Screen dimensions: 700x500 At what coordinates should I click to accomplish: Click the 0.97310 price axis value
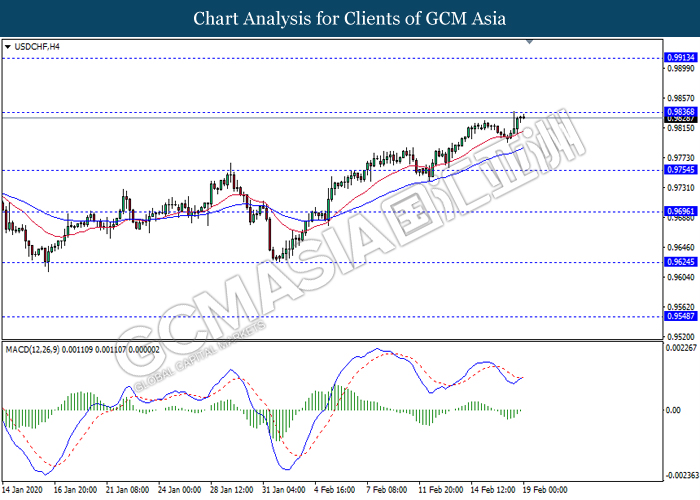[x=681, y=188]
